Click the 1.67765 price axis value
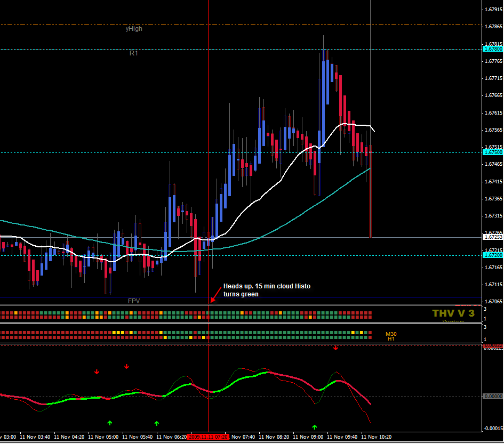The height and width of the screenshot is (444, 504). pyautogui.click(x=493, y=61)
